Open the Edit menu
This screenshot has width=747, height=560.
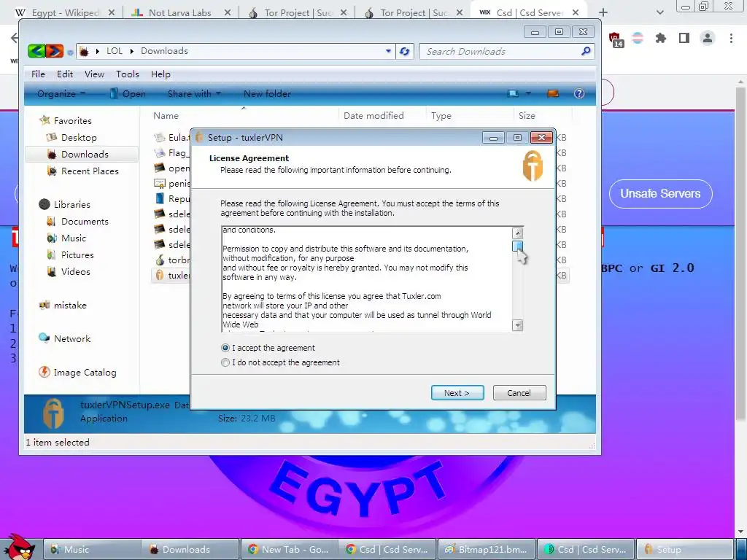(x=65, y=74)
